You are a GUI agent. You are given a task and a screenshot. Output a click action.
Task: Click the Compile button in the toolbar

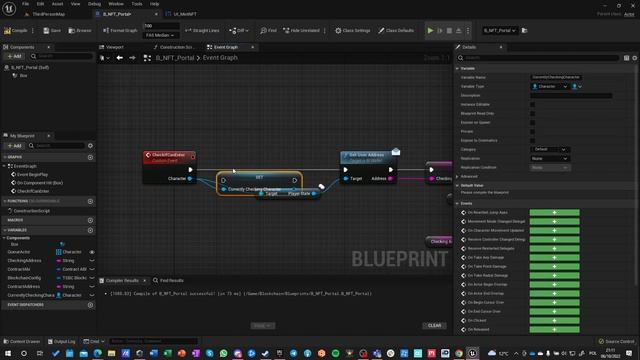[16, 31]
